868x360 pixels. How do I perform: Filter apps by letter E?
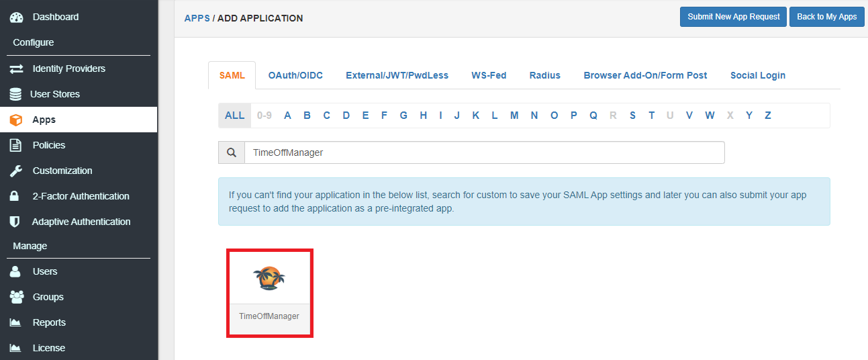coord(365,116)
